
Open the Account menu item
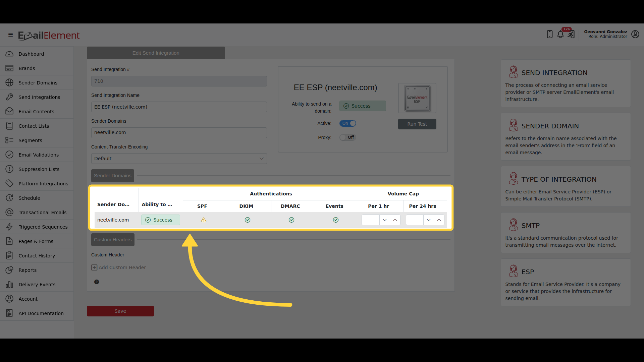coord(37,299)
